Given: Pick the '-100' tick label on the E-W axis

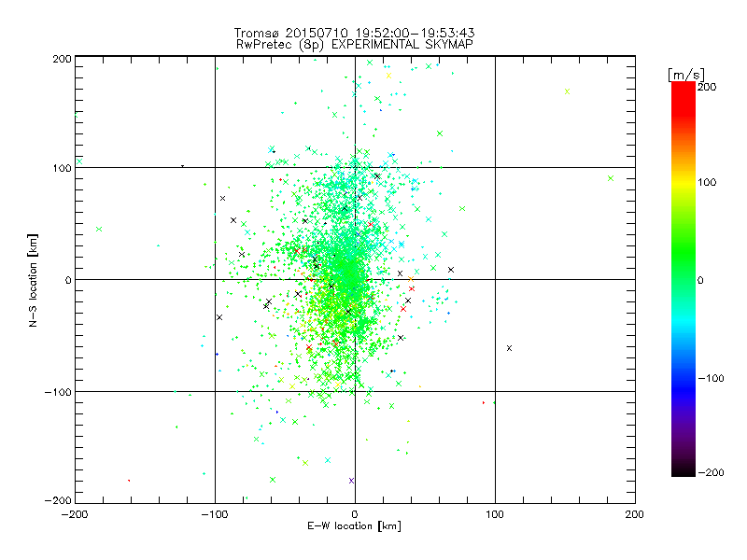Looking at the screenshot, I should (215, 514).
